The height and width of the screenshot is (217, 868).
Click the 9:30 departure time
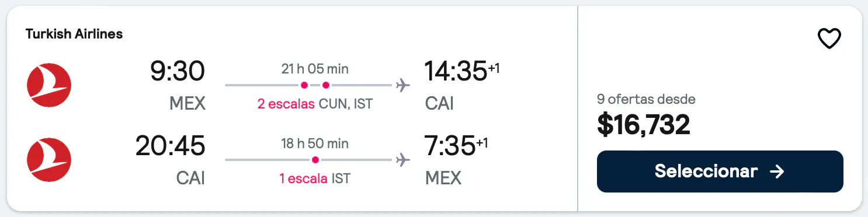pos(178,71)
